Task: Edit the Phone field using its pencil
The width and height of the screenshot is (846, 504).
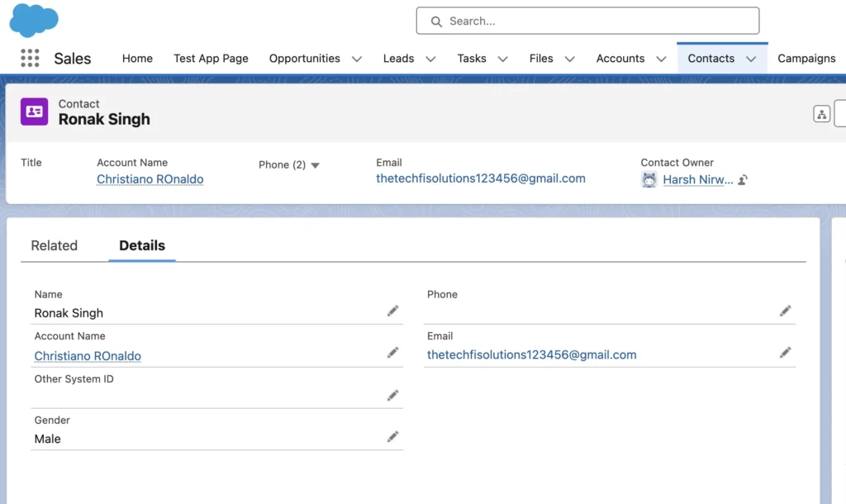Action: [x=785, y=309]
